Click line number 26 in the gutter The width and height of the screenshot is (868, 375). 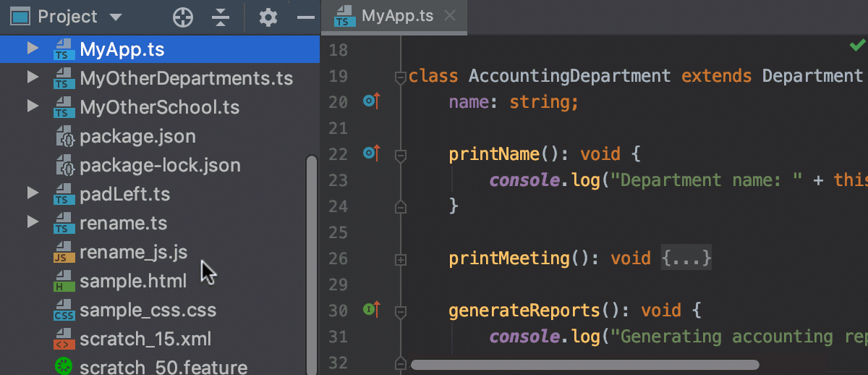[339, 258]
